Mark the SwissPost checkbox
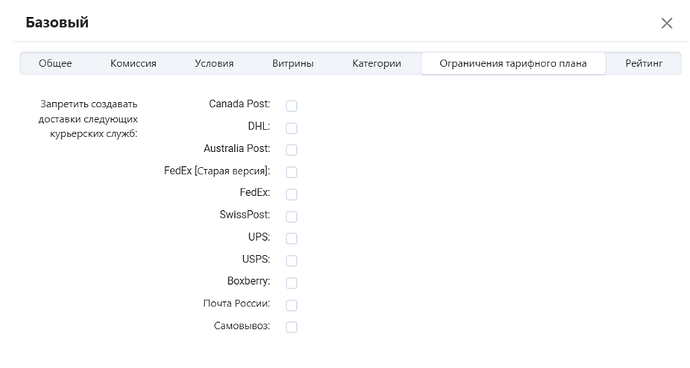Image resolution: width=690 pixels, height=368 pixels. (291, 217)
